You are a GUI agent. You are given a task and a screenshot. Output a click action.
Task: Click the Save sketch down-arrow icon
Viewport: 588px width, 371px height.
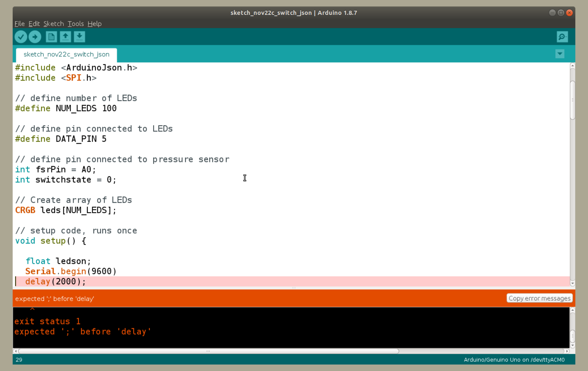[x=79, y=37]
